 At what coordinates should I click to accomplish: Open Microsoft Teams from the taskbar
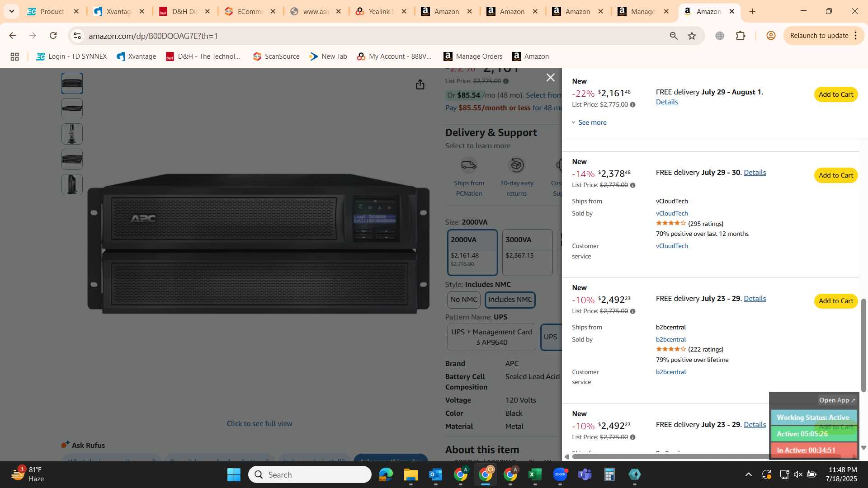pyautogui.click(x=585, y=474)
